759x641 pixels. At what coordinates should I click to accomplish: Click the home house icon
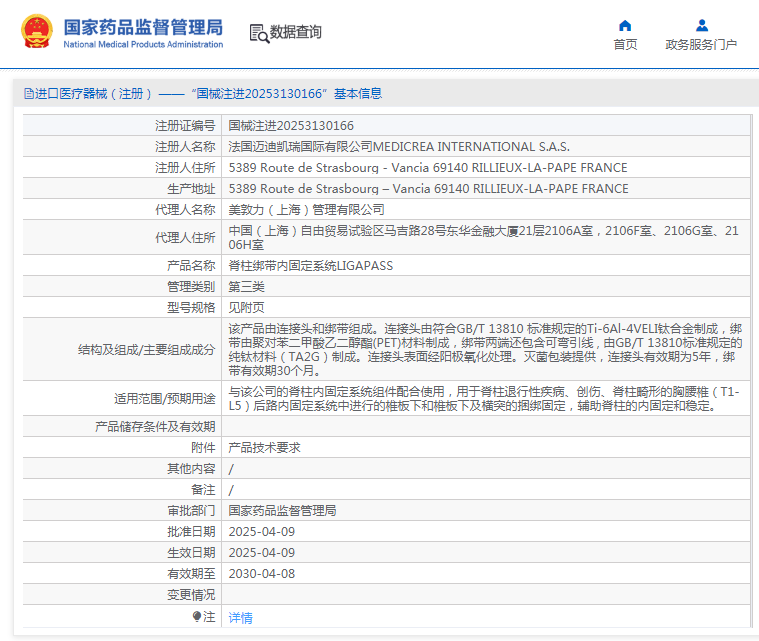click(x=625, y=25)
